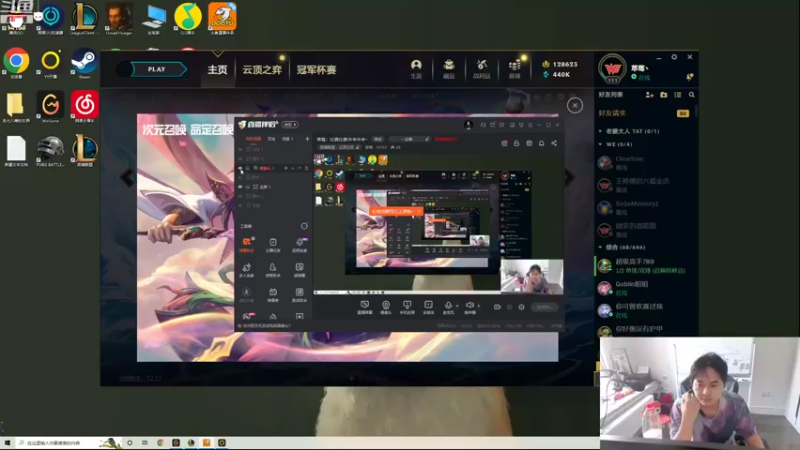Mute the speaker in Douyu toolbar
The image size is (800, 450).
(469, 306)
